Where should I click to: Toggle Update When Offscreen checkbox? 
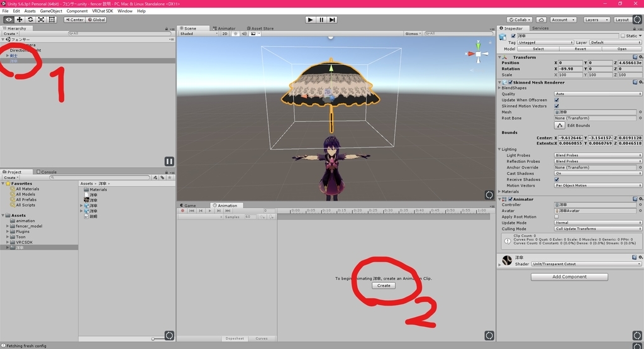pos(557,100)
